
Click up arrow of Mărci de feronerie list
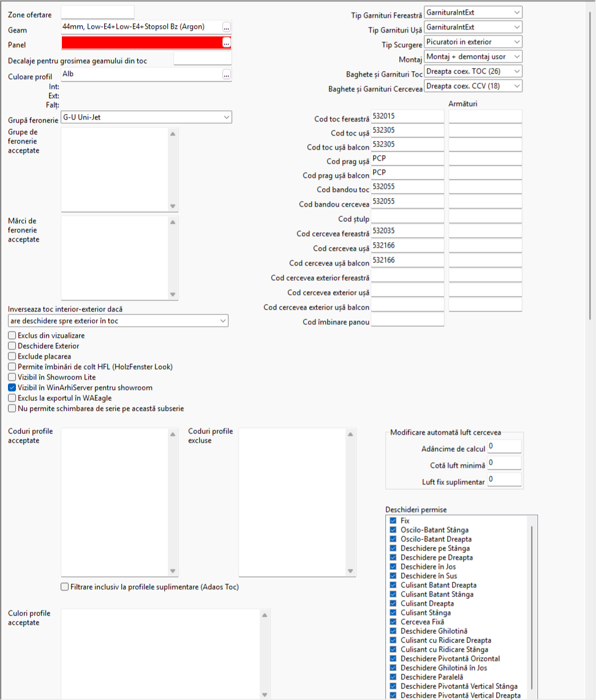tap(173, 222)
